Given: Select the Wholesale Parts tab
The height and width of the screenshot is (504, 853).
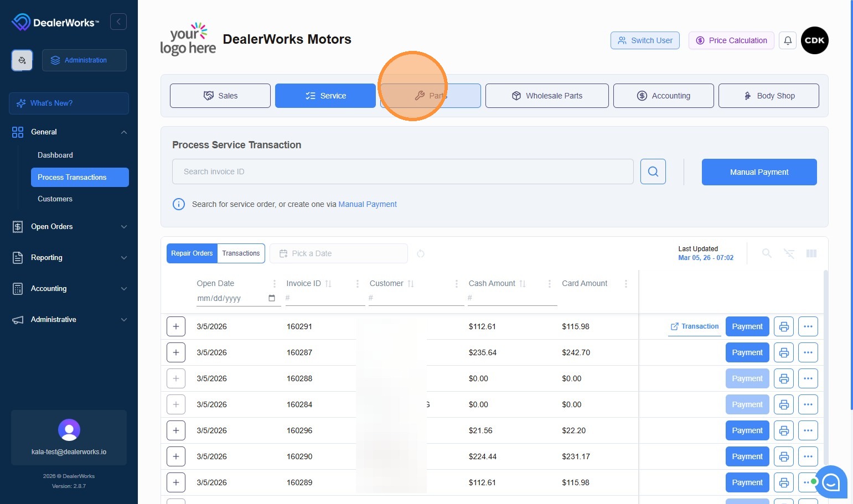Looking at the screenshot, I should (547, 96).
